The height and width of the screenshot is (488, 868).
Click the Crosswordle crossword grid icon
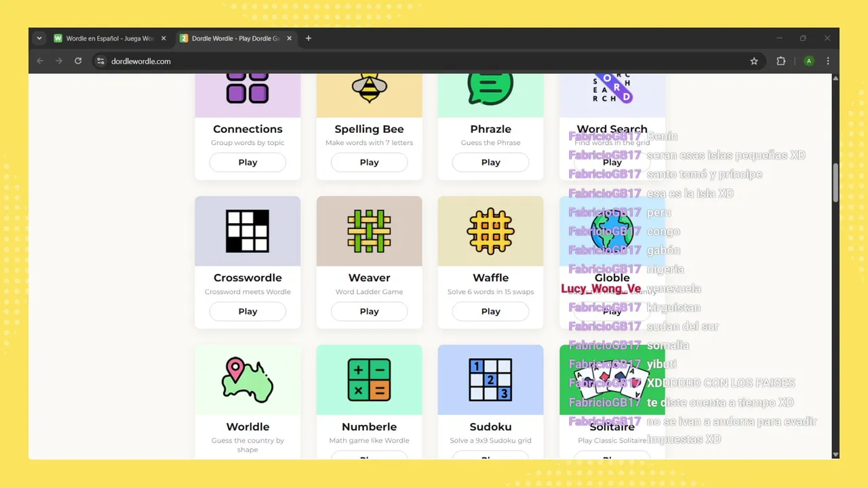pos(248,231)
